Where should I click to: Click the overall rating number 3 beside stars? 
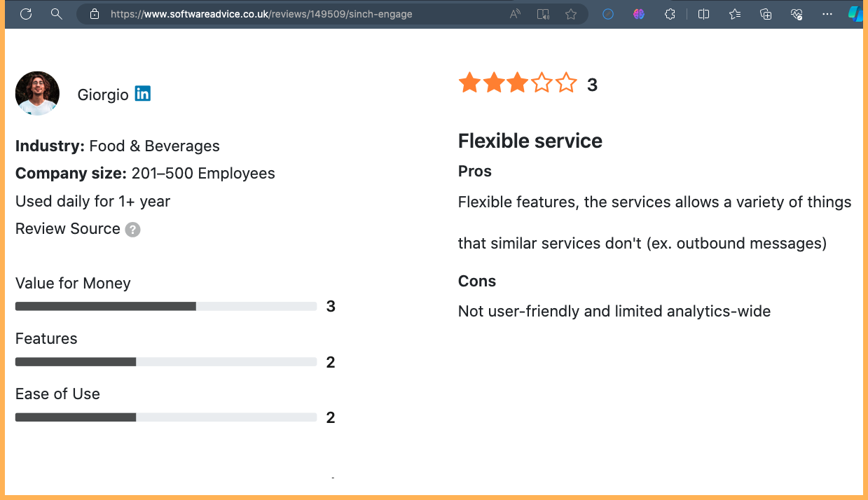tap(592, 85)
